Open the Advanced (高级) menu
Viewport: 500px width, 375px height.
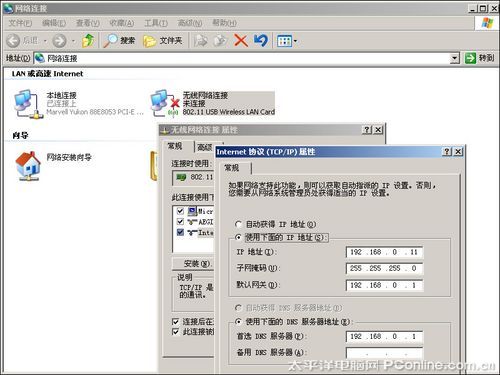190,23
